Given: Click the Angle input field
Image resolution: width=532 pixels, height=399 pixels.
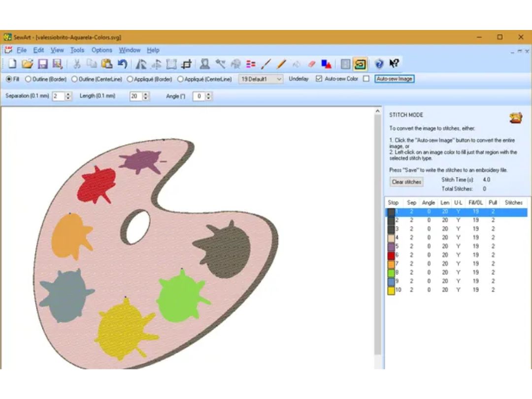Looking at the screenshot, I should click(199, 97).
